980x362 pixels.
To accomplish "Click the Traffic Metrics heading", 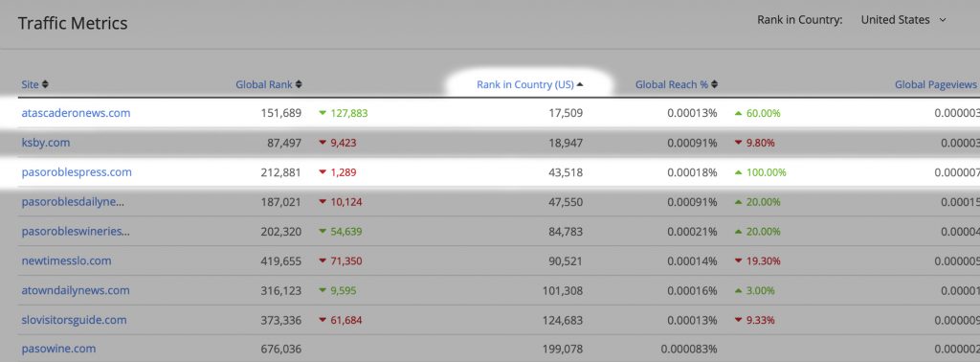I will (x=73, y=23).
